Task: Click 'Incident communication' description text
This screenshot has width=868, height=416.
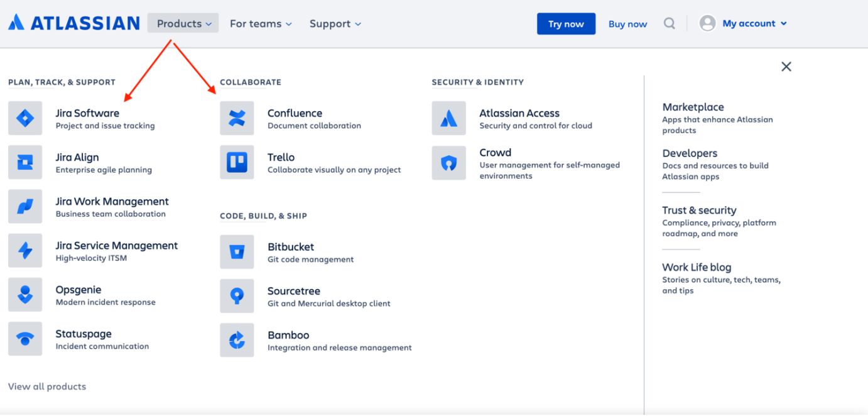Action: click(102, 346)
